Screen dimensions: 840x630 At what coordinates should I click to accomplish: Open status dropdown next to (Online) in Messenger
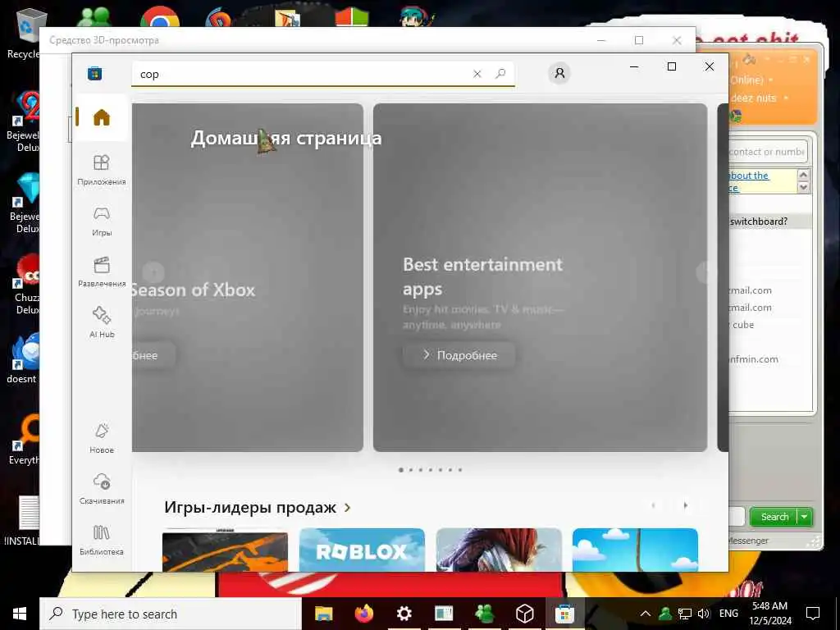(771, 80)
